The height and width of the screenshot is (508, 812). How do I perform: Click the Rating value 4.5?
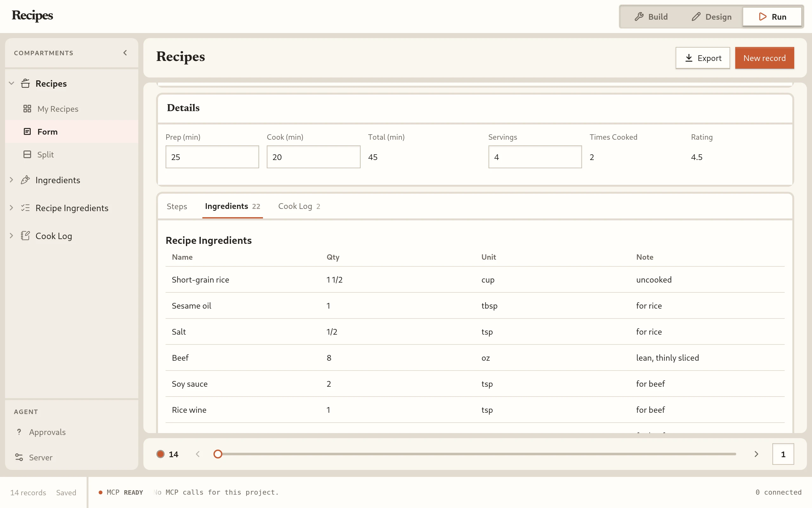697,157
